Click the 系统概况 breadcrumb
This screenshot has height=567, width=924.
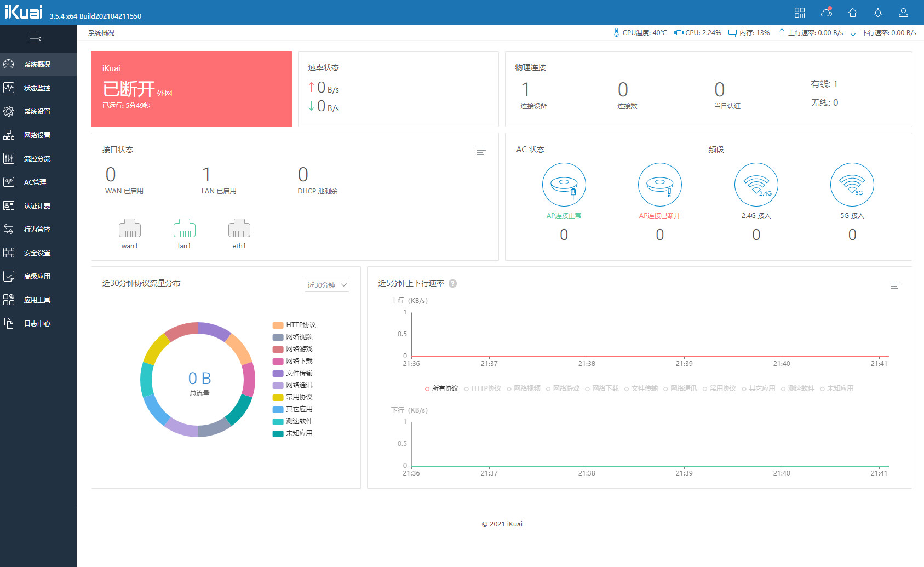101,33
